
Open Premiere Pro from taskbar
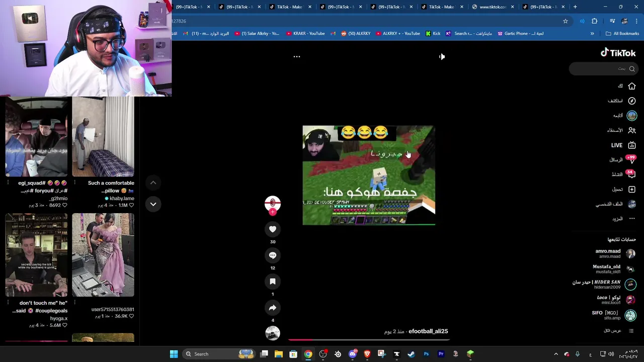441,354
